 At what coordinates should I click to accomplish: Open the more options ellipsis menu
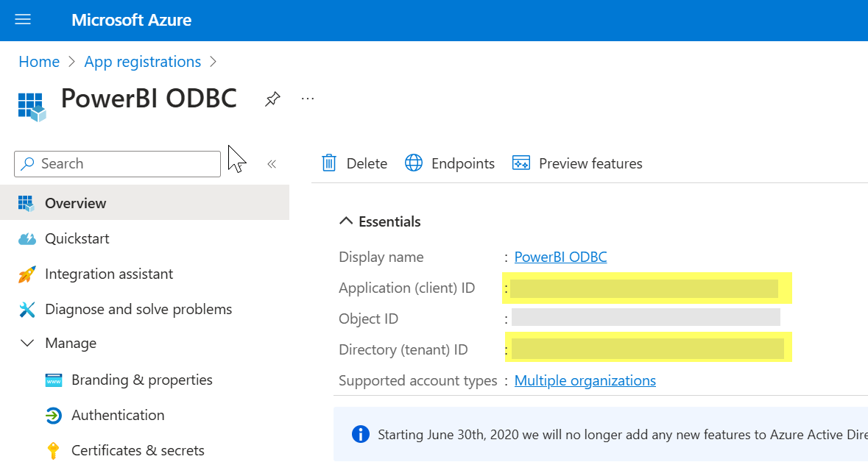(x=308, y=99)
